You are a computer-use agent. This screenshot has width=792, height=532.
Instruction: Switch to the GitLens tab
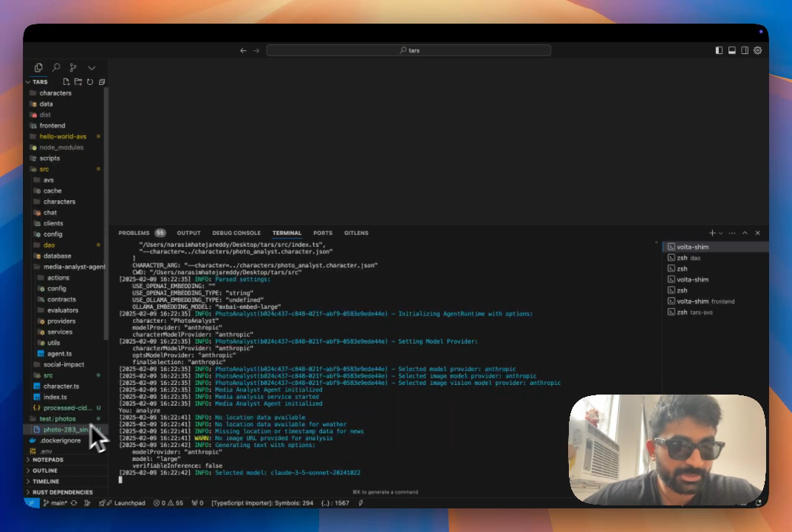pyautogui.click(x=356, y=233)
